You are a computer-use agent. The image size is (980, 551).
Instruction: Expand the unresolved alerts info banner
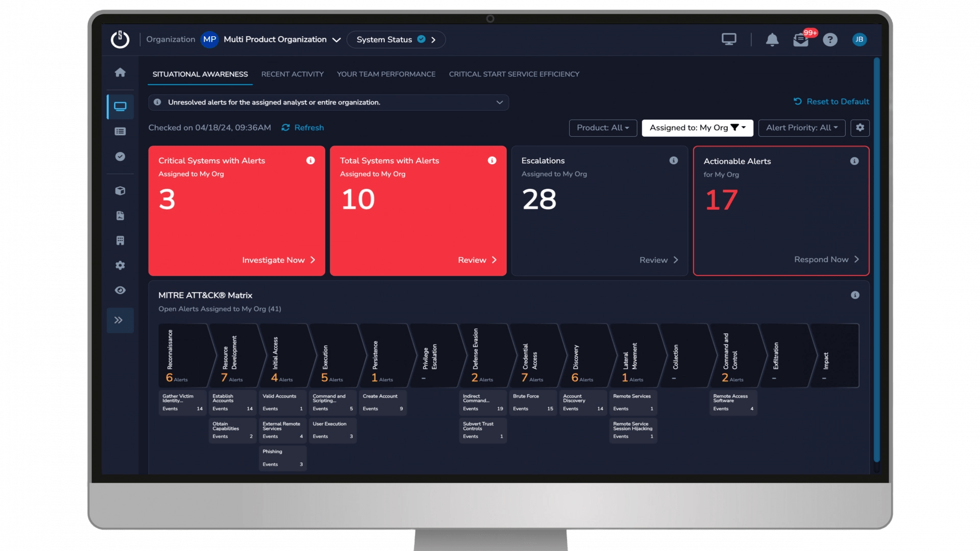click(x=499, y=103)
